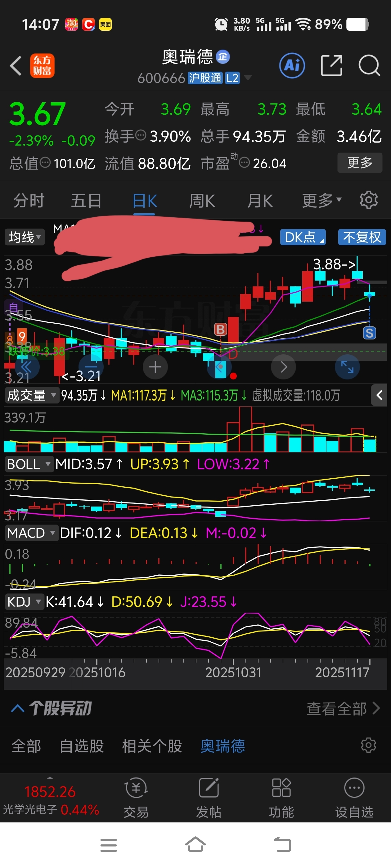Tap Android back navigation button
391x868 pixels.
point(282,845)
